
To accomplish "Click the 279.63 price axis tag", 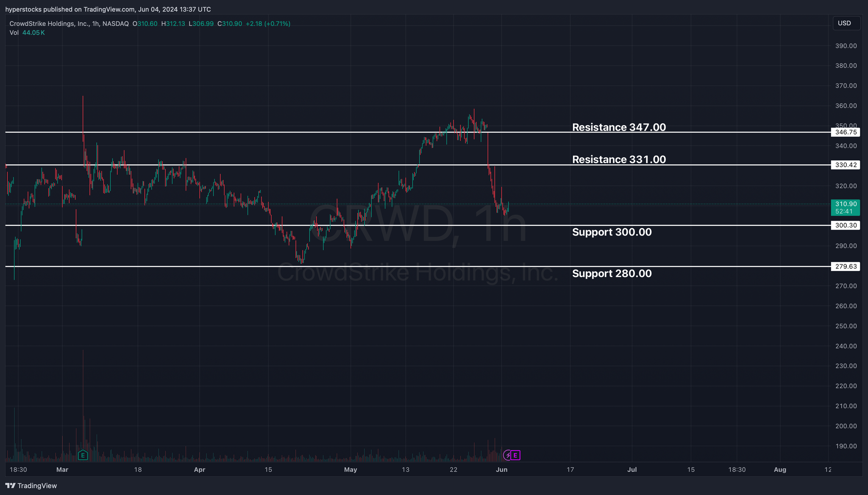I will [x=846, y=266].
